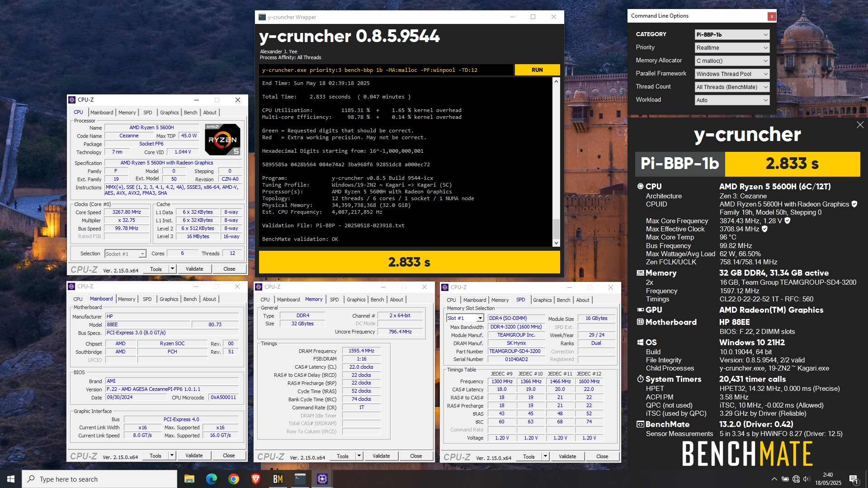Open the Thread Count dropdown
The width and height of the screenshot is (868, 488).
pyautogui.click(x=732, y=87)
